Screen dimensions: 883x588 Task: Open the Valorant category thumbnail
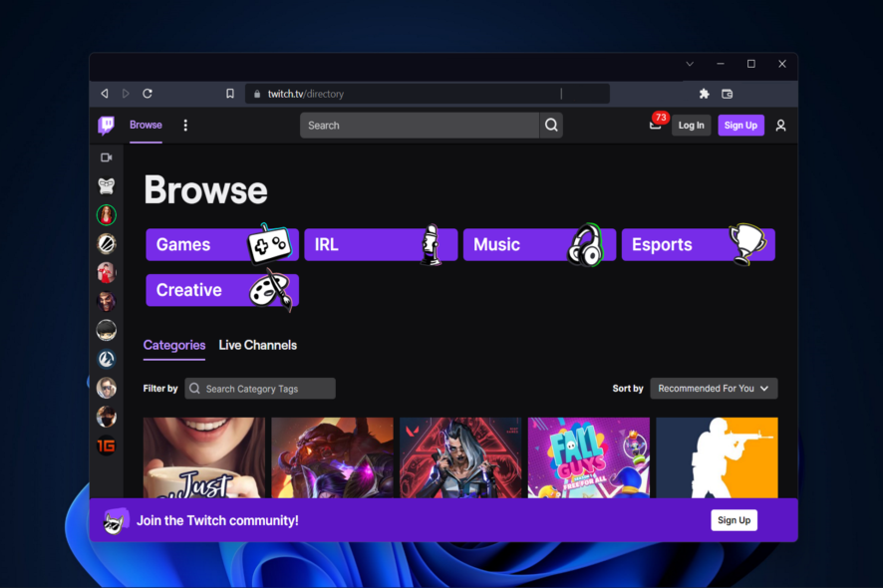click(460, 457)
